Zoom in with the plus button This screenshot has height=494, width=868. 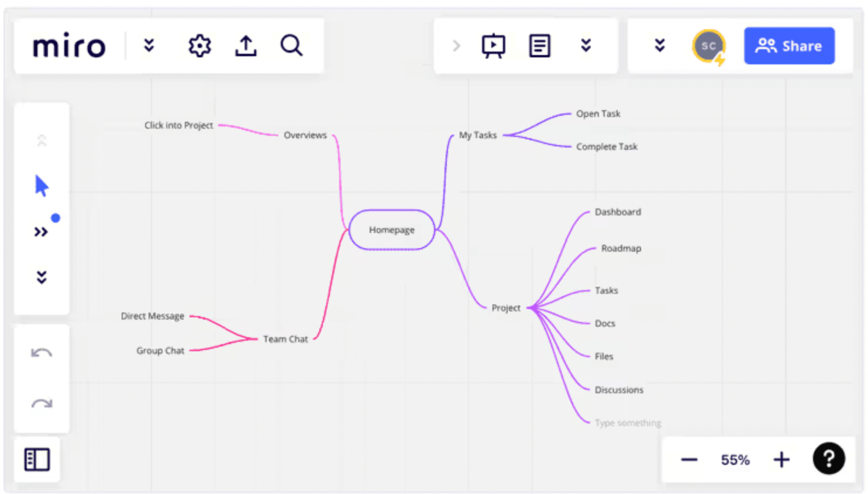pyautogui.click(x=781, y=459)
